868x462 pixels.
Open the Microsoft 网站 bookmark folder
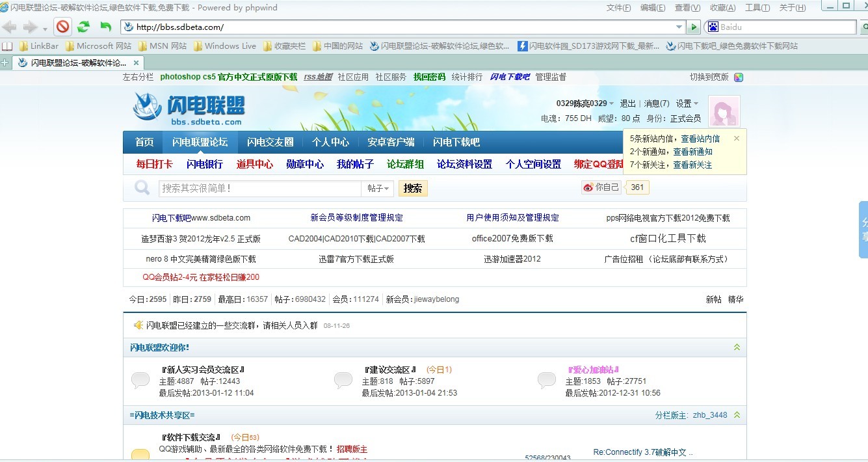click(98, 46)
